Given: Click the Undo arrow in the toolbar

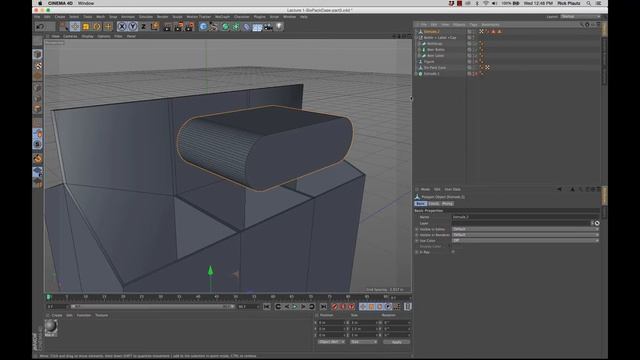Looking at the screenshot, I should pos(40,27).
